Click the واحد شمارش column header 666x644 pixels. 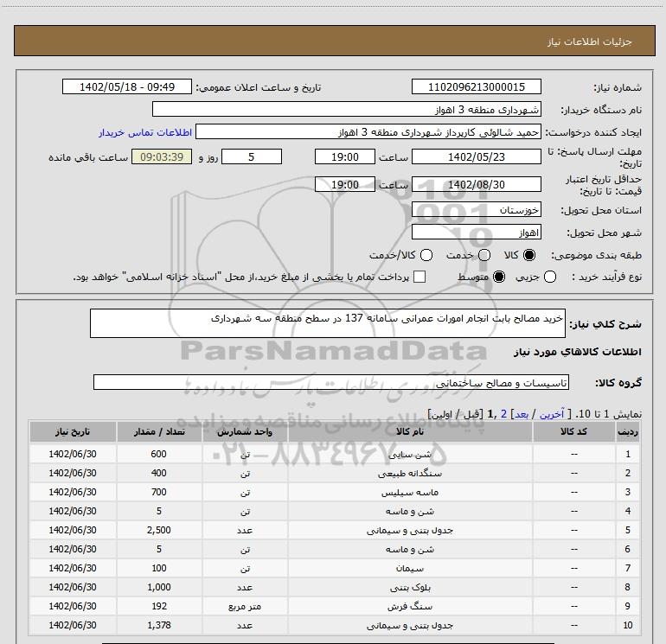pos(245,431)
